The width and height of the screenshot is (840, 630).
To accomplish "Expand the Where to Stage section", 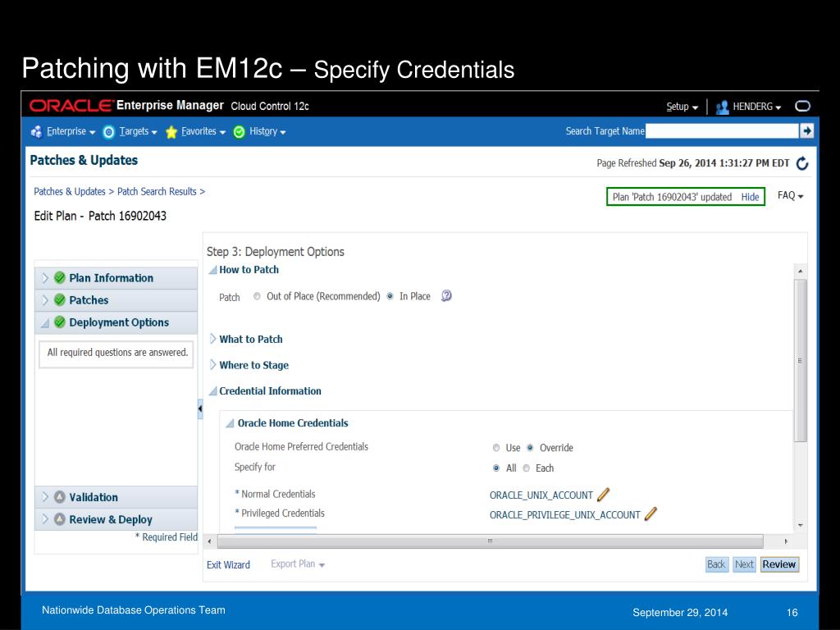I will 212,365.
